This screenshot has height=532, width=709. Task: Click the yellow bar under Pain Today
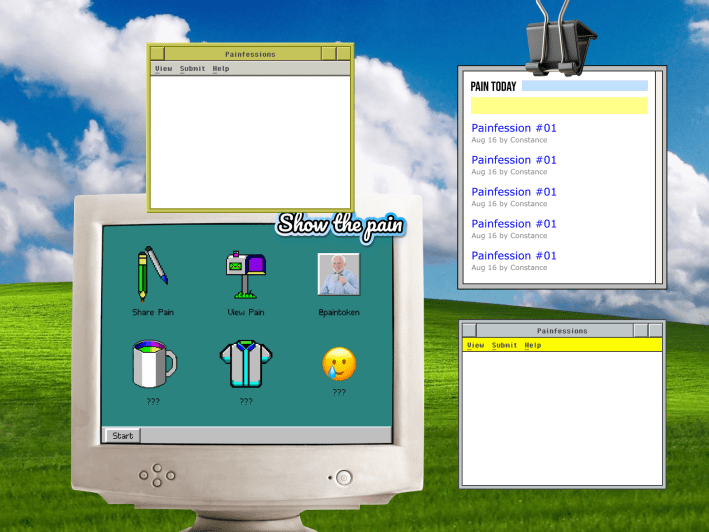[559, 105]
